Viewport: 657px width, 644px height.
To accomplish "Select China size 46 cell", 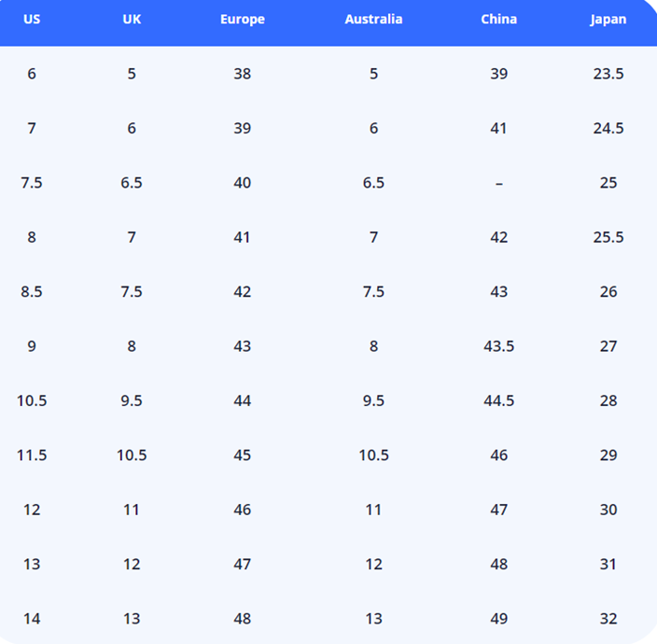I will point(498,455).
